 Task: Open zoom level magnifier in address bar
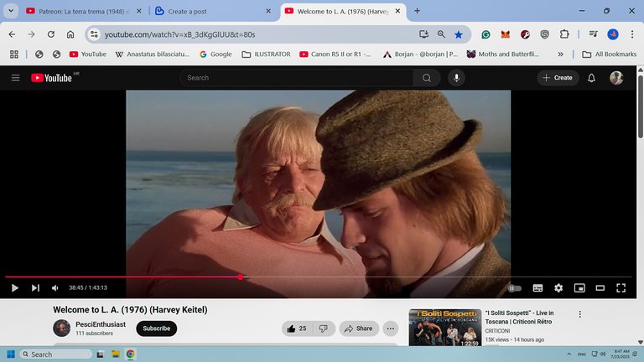point(441,34)
